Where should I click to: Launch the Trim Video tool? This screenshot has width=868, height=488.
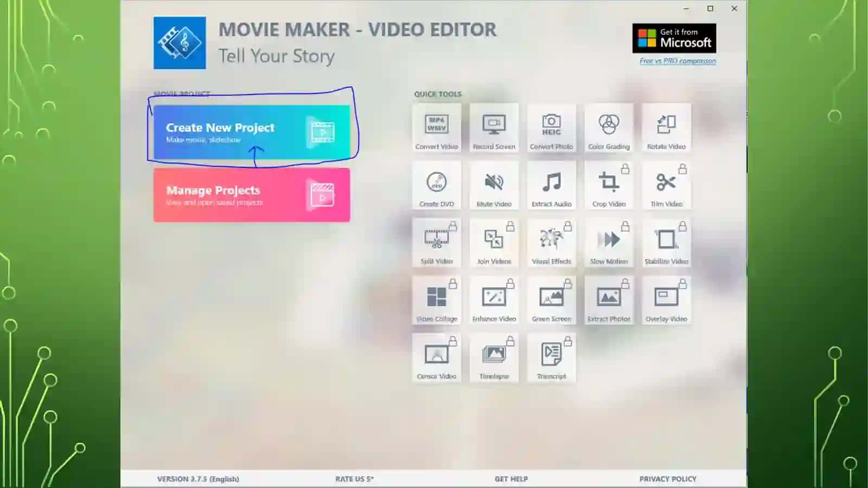(x=666, y=186)
